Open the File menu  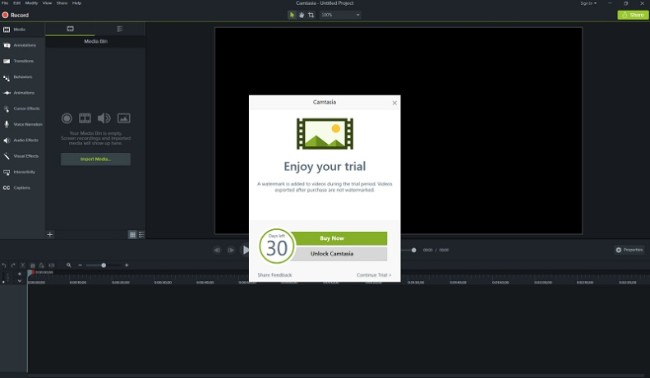point(5,3)
